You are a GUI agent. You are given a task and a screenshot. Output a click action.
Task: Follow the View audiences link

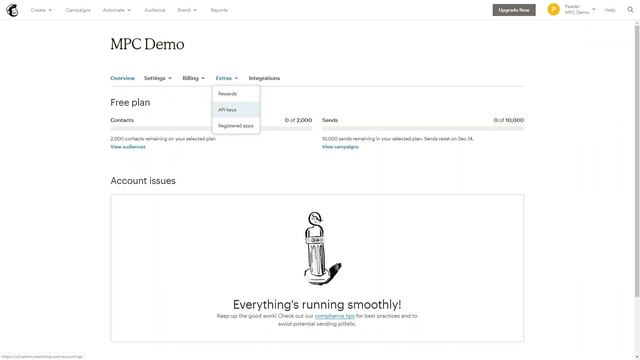click(x=128, y=147)
